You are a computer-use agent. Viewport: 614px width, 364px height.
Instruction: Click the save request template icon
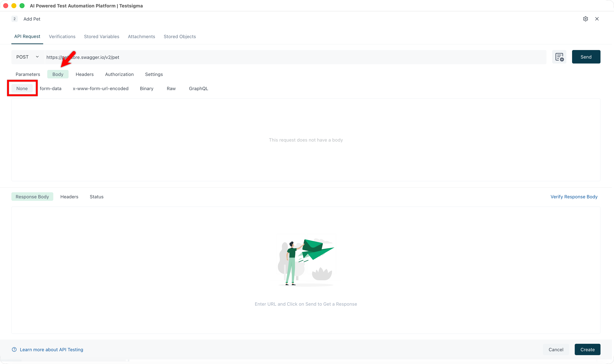pos(559,57)
